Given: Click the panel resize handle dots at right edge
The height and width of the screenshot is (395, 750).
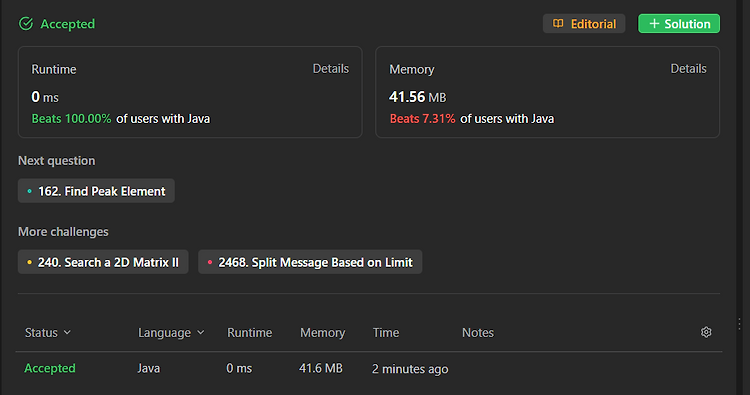Looking at the screenshot, I should [x=739, y=324].
